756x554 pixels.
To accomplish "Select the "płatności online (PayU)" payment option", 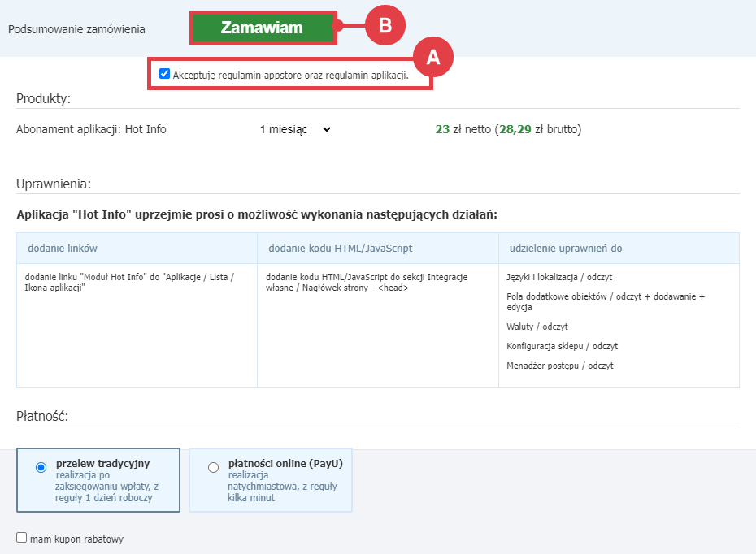I will 212,467.
